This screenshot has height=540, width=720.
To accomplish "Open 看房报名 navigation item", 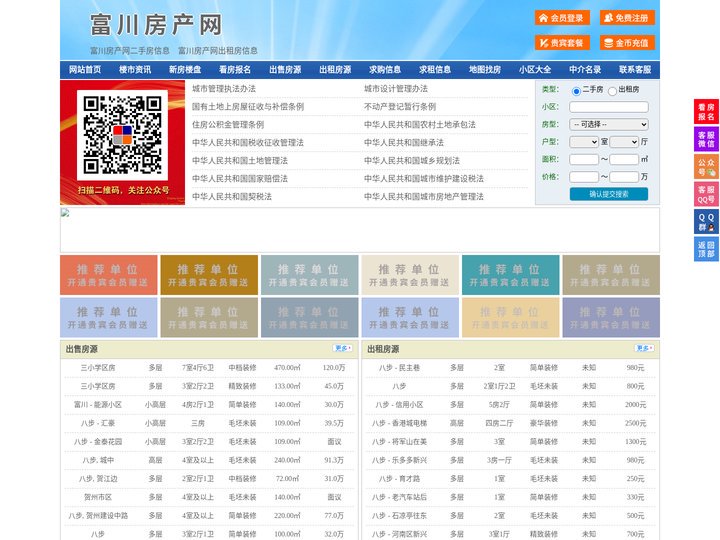I will pos(235,70).
